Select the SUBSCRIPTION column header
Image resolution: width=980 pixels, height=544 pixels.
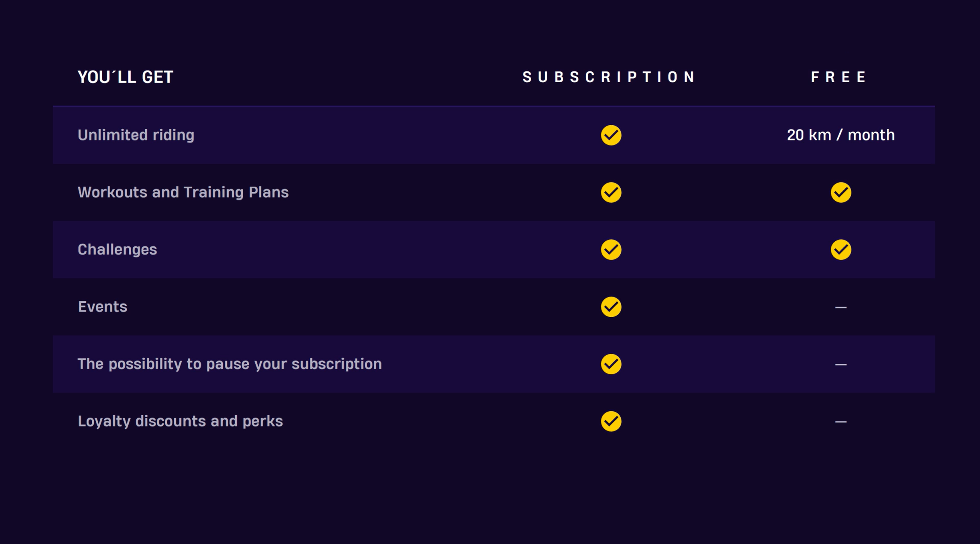[x=609, y=77]
